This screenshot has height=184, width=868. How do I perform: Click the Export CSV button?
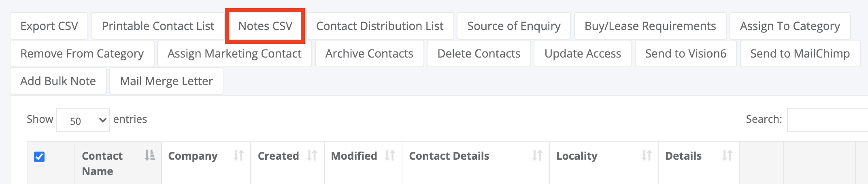[x=49, y=26]
